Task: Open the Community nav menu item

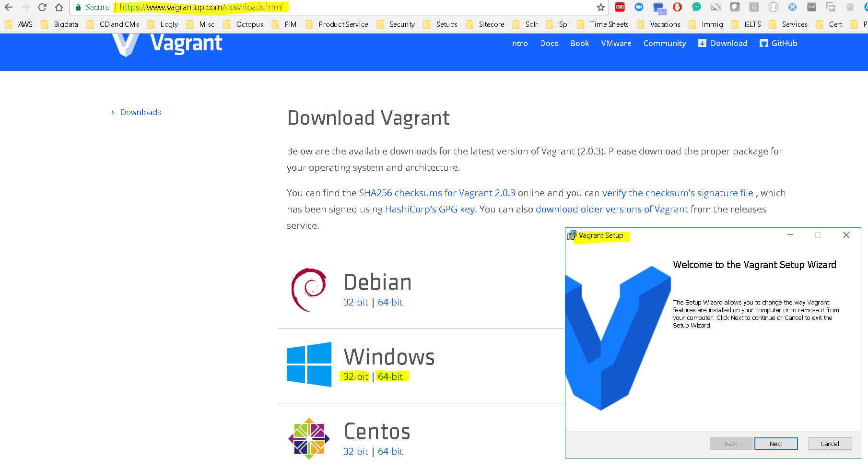Action: (x=665, y=43)
